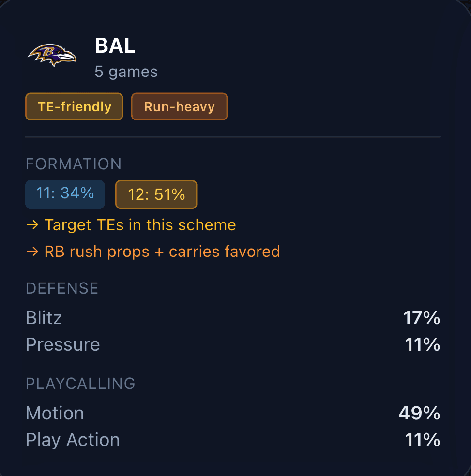Screen dimensions: 471x476
Task: Select the RB rush props favored tip
Action: pyautogui.click(x=162, y=251)
